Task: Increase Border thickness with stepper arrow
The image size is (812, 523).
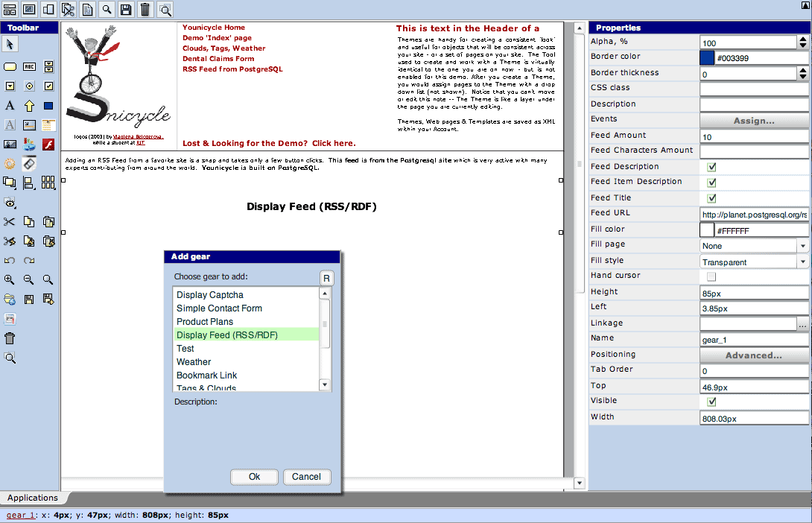Action: click(x=802, y=71)
